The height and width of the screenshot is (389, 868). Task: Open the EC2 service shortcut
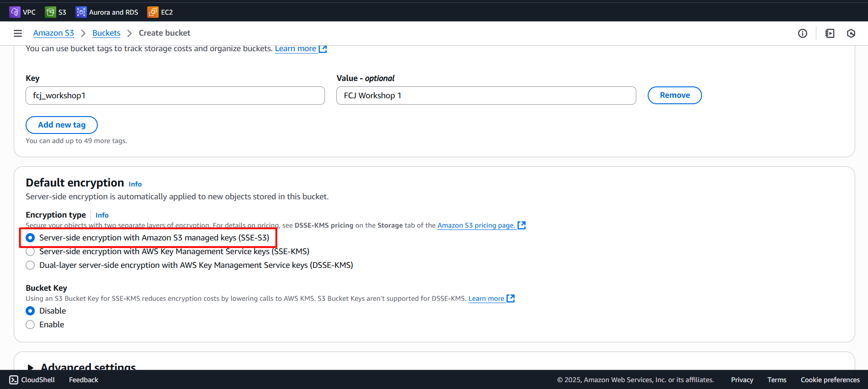[x=160, y=12]
